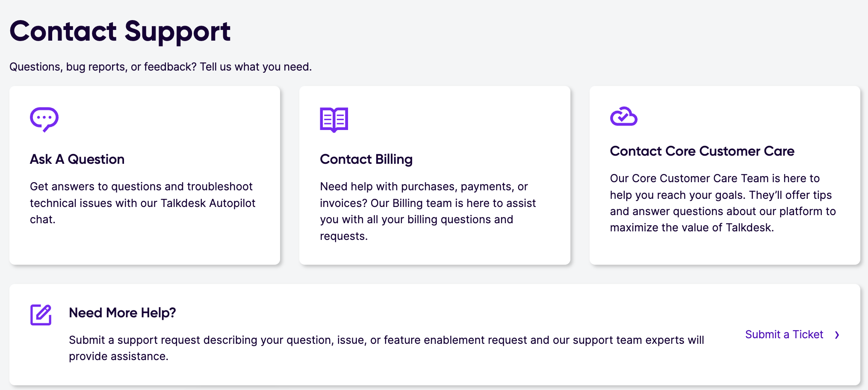Select the Ask A Question title text
868x390 pixels.
[x=77, y=159]
